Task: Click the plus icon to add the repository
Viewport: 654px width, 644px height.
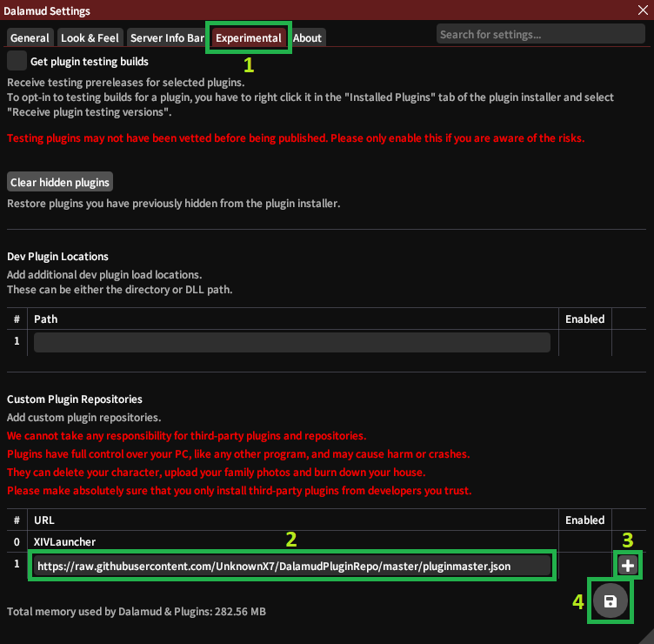Action: point(628,566)
